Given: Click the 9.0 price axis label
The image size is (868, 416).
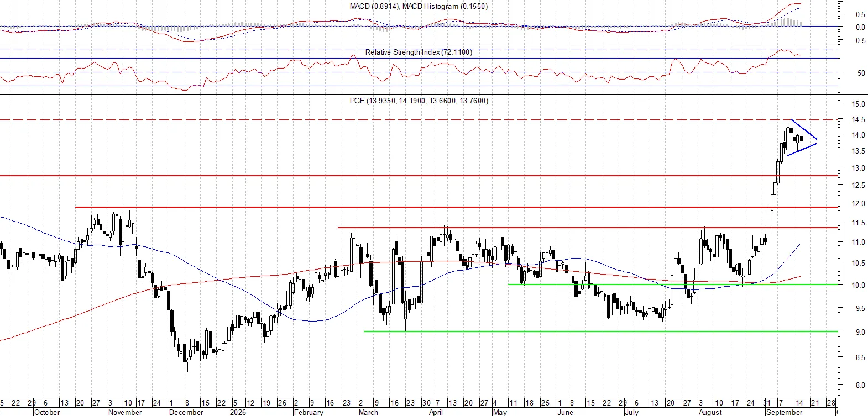Looking at the screenshot, I should (x=860, y=332).
